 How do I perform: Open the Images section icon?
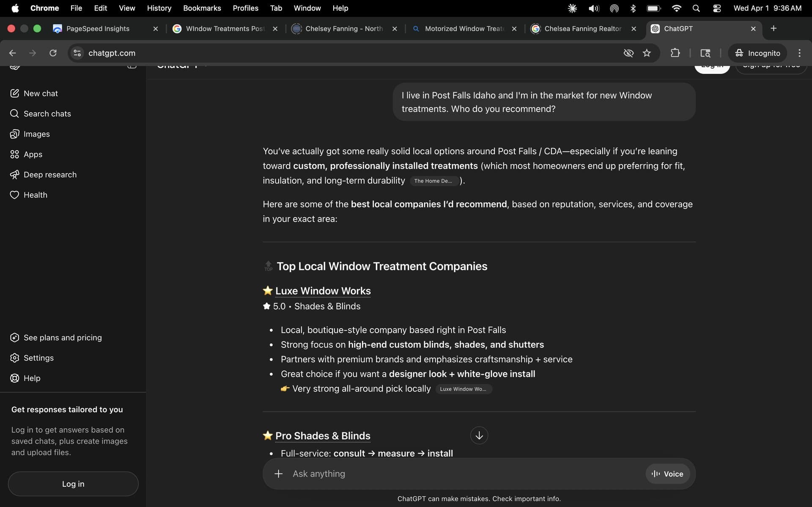pyautogui.click(x=14, y=134)
